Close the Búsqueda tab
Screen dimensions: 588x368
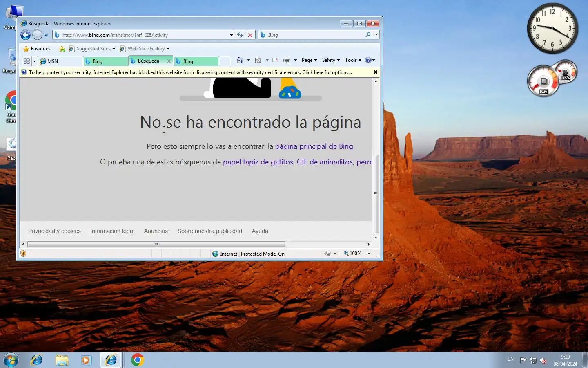coord(169,61)
